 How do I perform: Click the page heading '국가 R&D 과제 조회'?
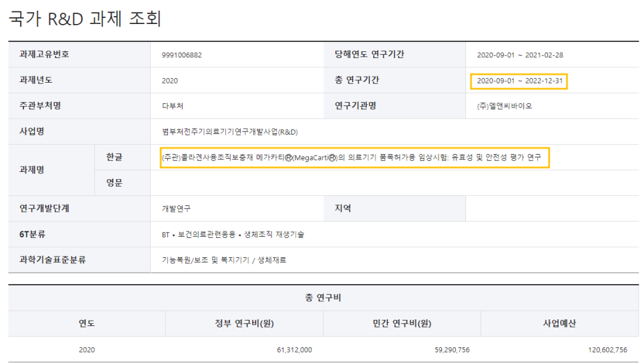coord(85,19)
